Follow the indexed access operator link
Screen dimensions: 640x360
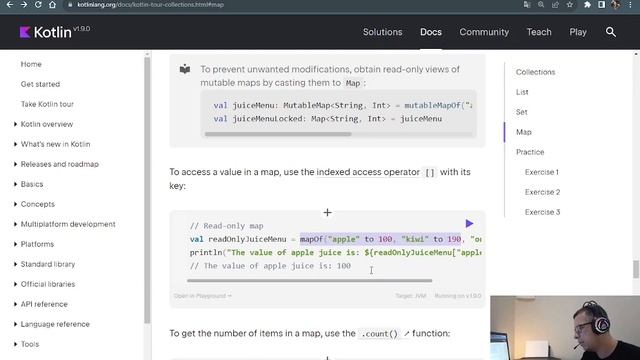click(368, 172)
